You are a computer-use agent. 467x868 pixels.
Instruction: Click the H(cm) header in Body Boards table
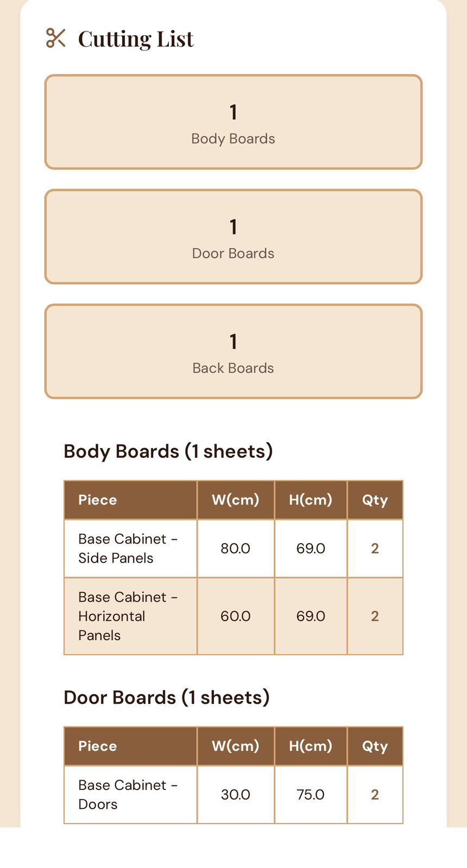pyautogui.click(x=311, y=500)
